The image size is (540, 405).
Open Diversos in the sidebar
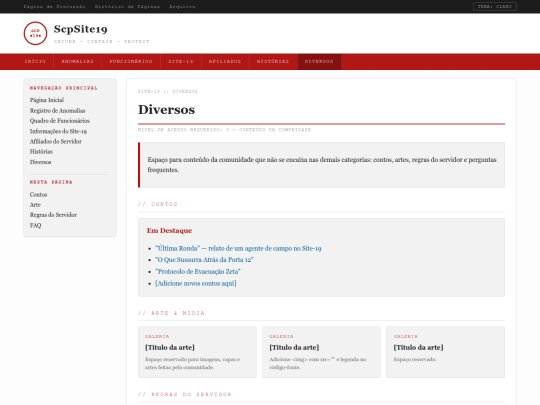41,162
